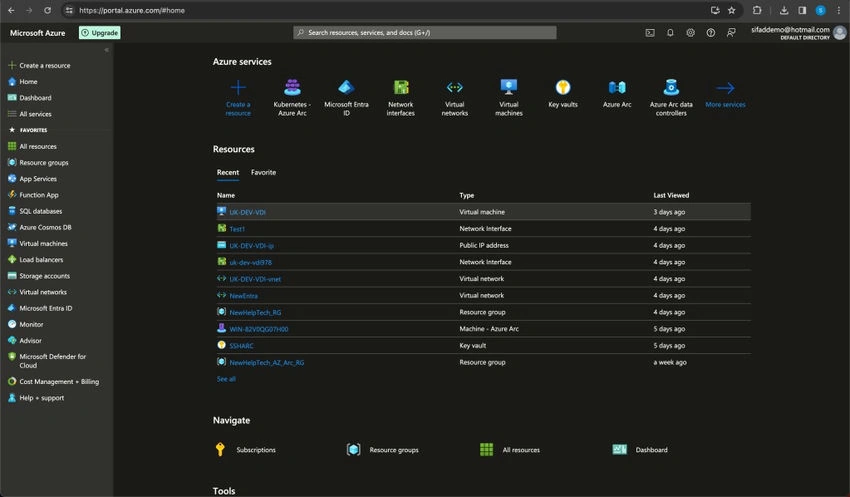
Task: Reload page with browser refresh button
Action: [48, 10]
